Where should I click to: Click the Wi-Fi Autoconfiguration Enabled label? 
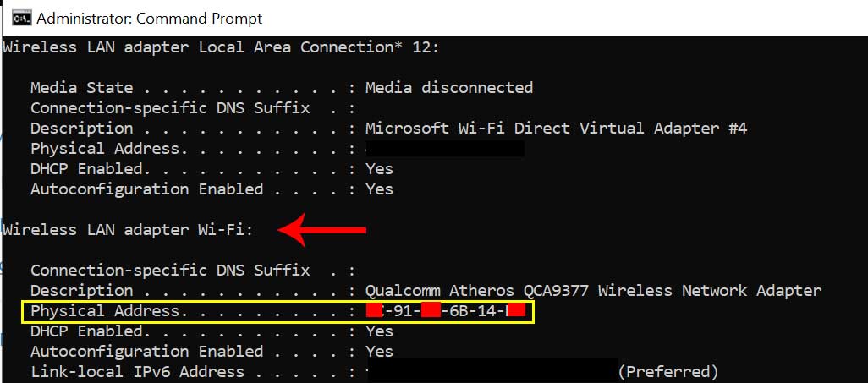pyautogui.click(x=146, y=352)
